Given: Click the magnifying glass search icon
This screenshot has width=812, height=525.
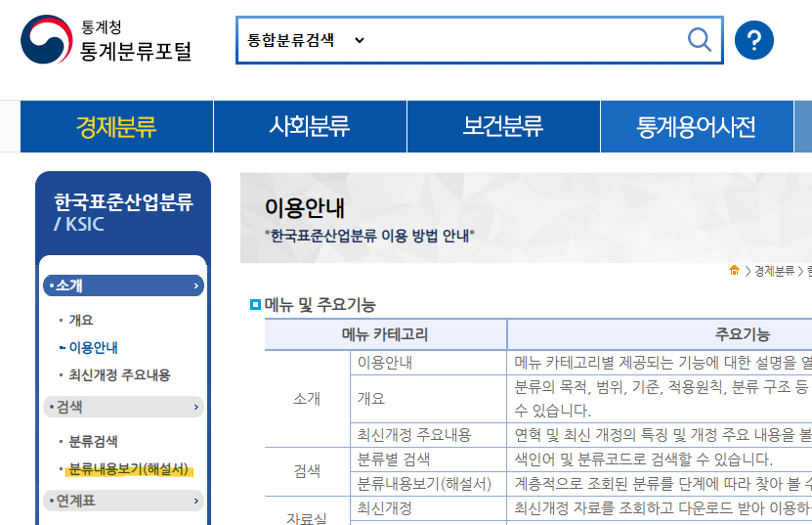Looking at the screenshot, I should [x=700, y=40].
